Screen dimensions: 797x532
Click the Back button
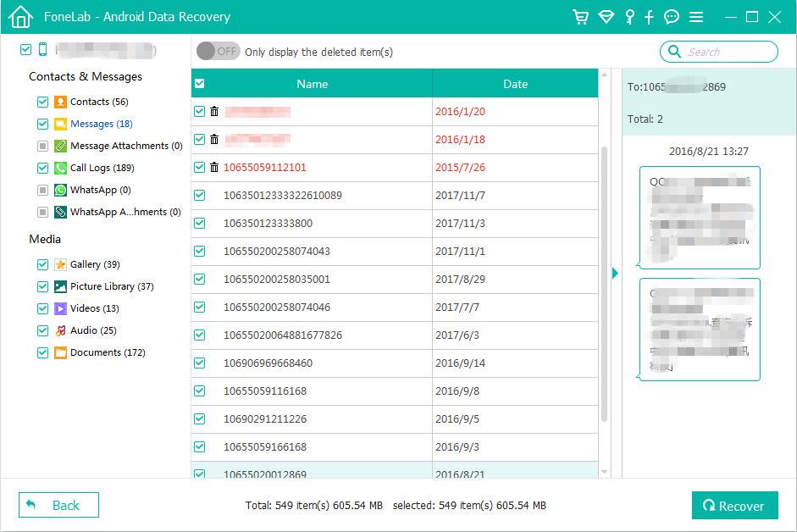click(58, 505)
